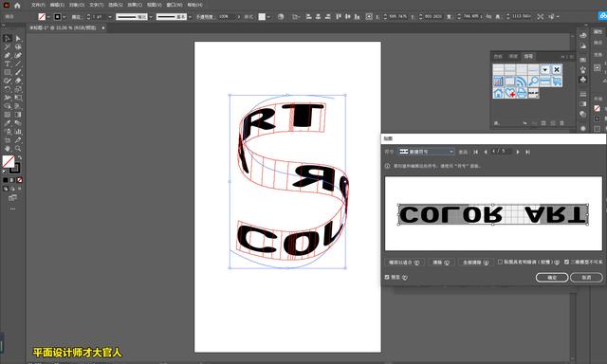This screenshot has width=607, height=364.
Task: Switch to the Symbols panel tab
Action: click(x=528, y=57)
